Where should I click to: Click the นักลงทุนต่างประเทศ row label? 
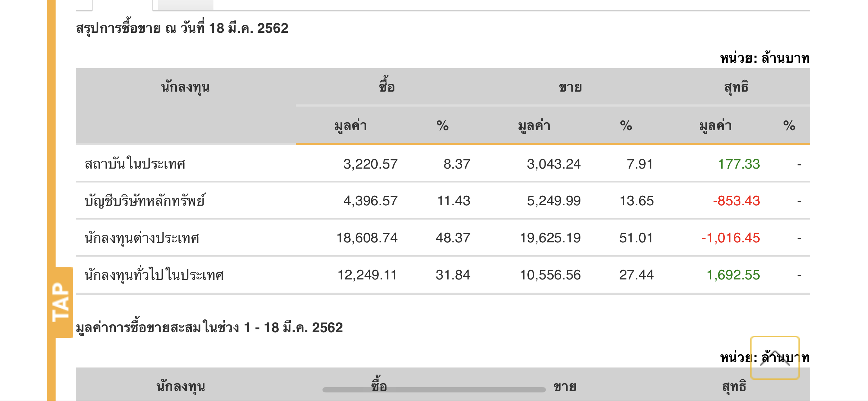[x=141, y=238]
